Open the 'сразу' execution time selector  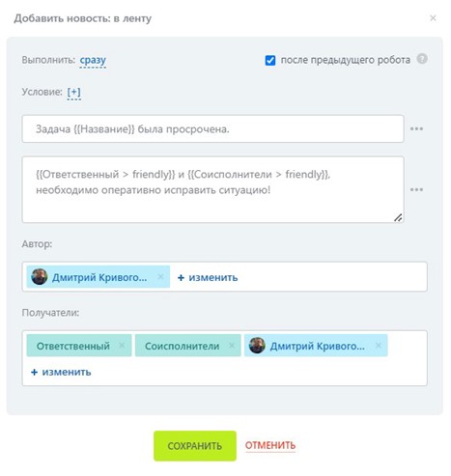click(x=93, y=60)
